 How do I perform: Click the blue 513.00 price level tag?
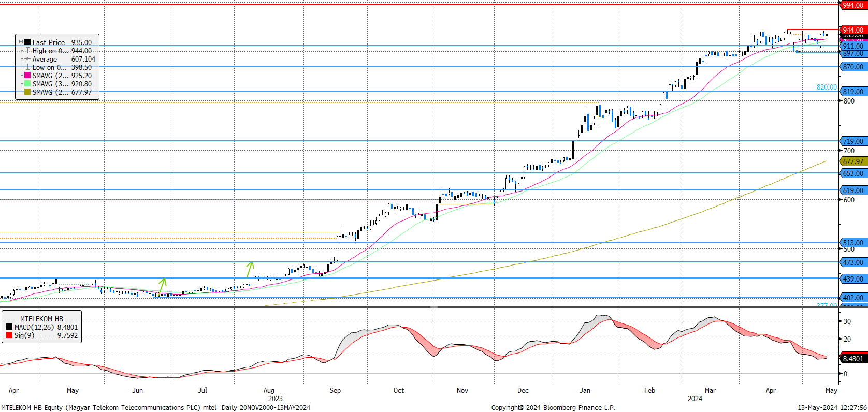click(x=853, y=243)
